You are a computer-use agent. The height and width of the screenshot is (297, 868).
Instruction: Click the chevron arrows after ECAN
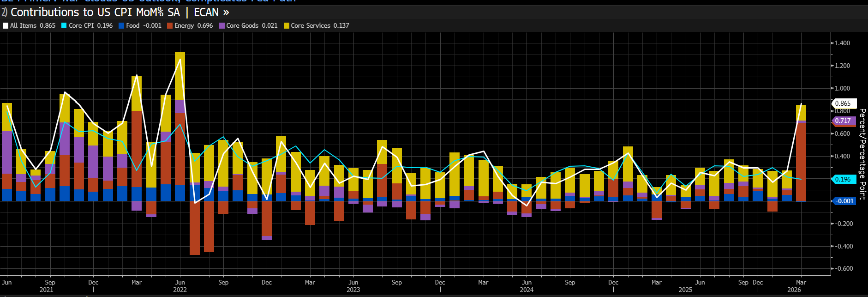click(226, 12)
